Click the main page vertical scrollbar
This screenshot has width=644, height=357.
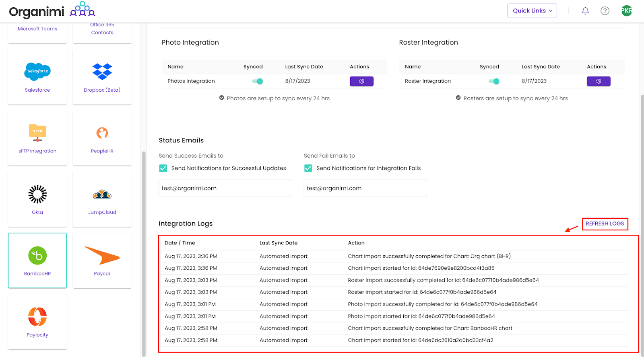click(642, 225)
